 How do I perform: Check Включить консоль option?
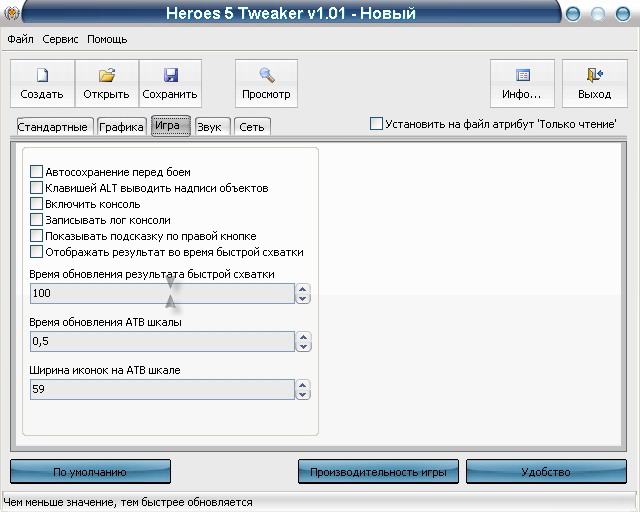tap(36, 204)
